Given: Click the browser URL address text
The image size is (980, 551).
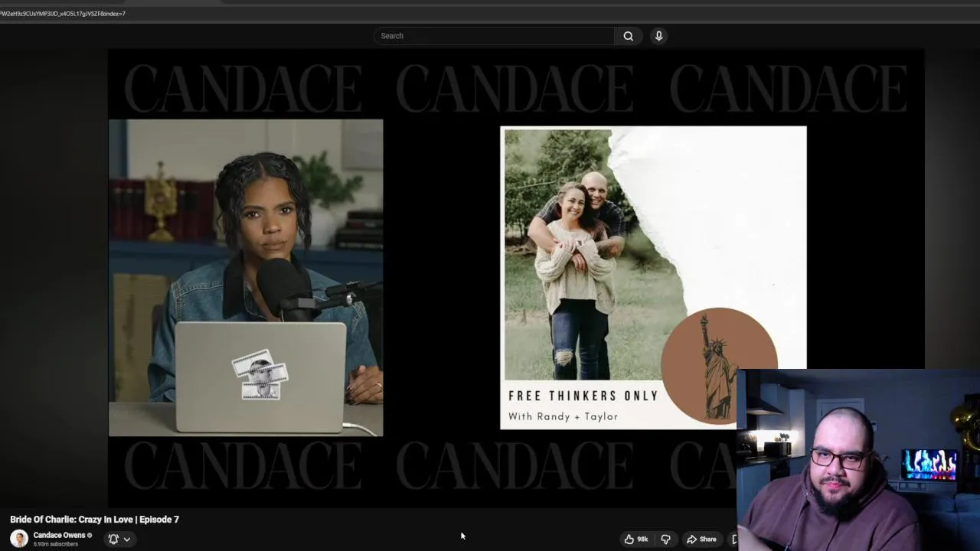Looking at the screenshot, I should point(63,14).
